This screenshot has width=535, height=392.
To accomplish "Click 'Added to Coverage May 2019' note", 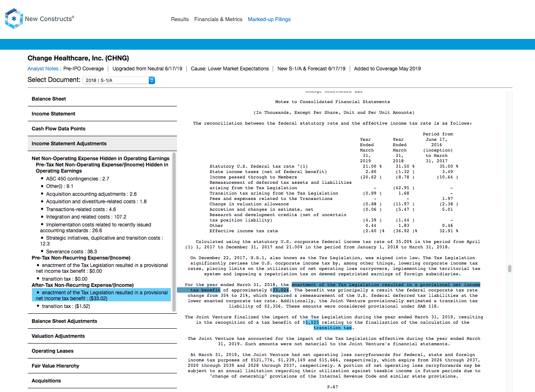I will [387, 69].
